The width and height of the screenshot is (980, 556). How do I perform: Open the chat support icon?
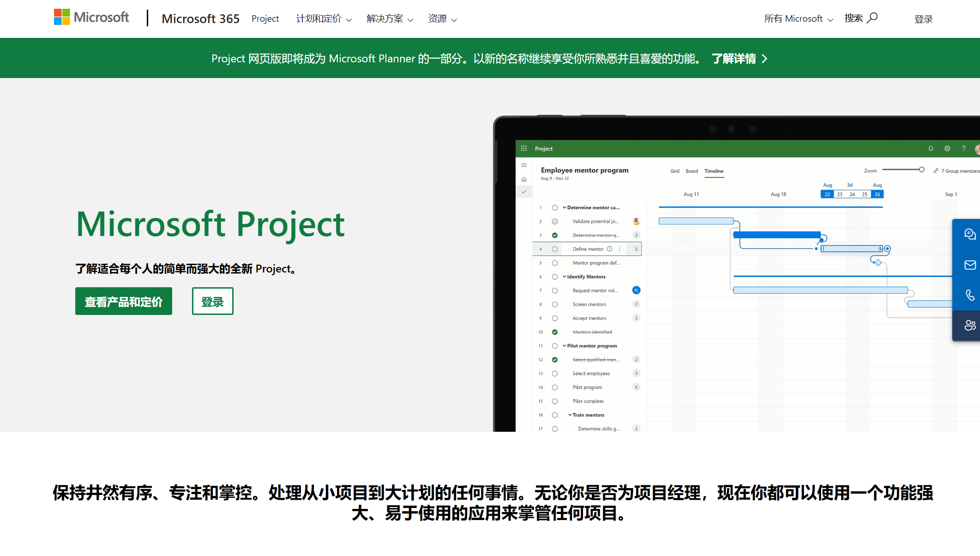(969, 235)
